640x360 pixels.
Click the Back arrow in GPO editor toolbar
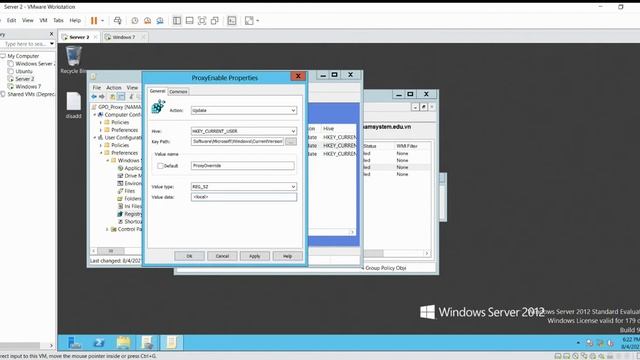(x=94, y=97)
